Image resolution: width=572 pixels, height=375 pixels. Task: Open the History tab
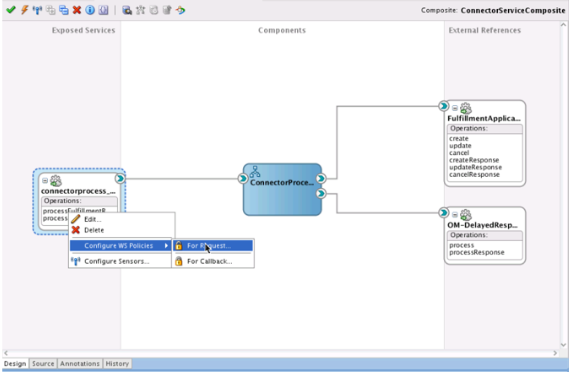117,364
